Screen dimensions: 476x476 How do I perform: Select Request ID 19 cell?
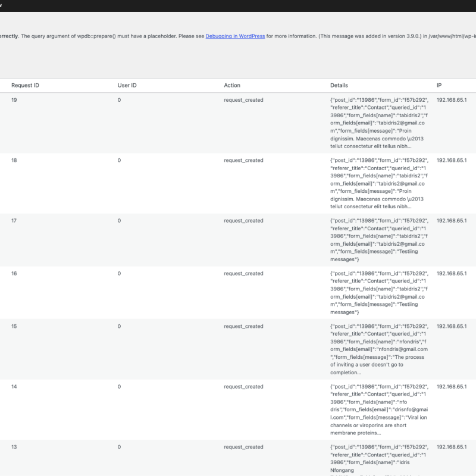pos(14,100)
